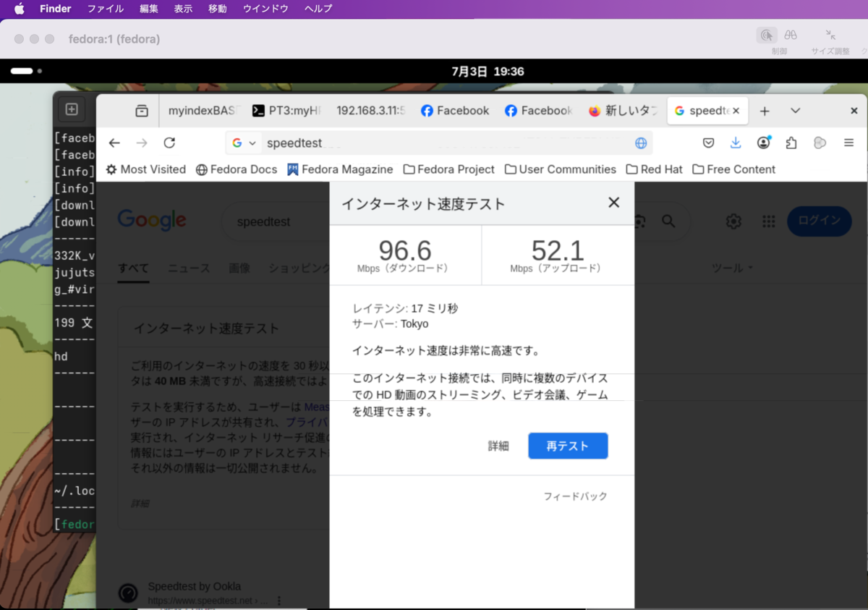Click the サイズ調整 scaling icon
The width and height of the screenshot is (868, 610).
[x=830, y=35]
